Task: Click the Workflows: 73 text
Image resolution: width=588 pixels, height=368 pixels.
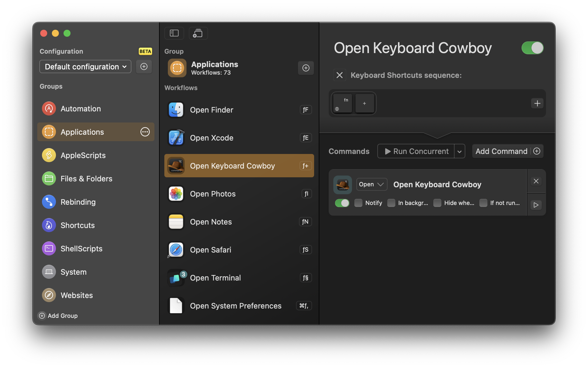Action: [211, 73]
